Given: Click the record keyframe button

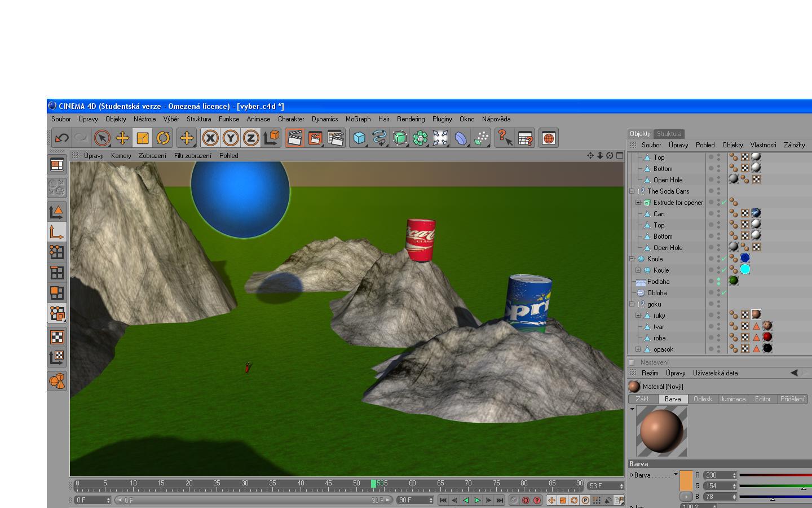Looking at the screenshot, I should [514, 500].
